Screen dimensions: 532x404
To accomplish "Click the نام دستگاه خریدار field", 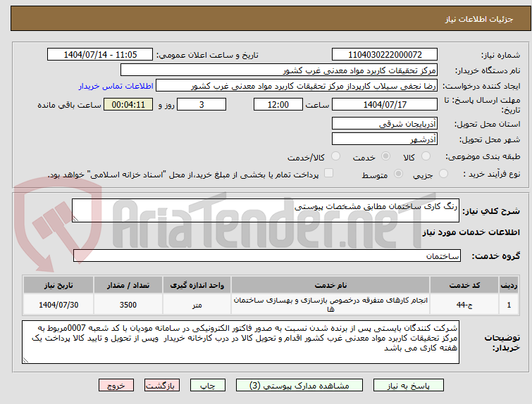I will coord(279,70).
